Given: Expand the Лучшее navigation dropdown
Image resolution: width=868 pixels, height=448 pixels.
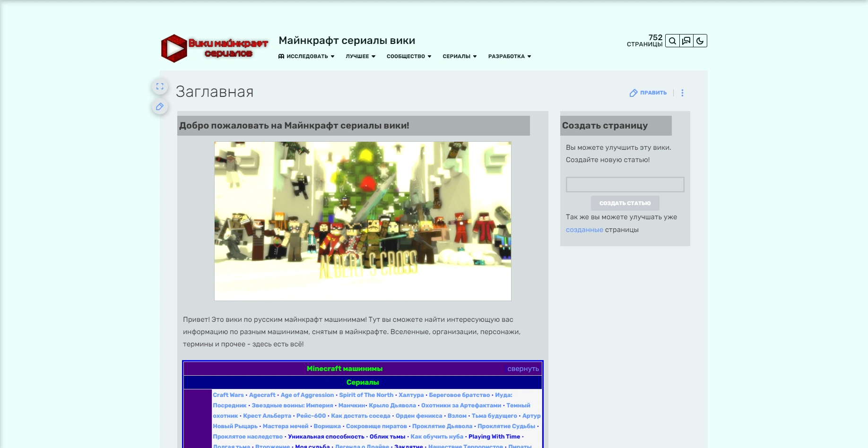Looking at the screenshot, I should (361, 56).
